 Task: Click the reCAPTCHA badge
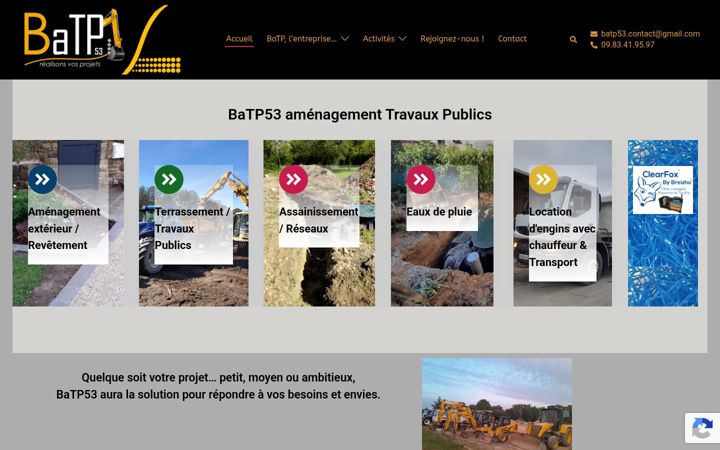702,428
